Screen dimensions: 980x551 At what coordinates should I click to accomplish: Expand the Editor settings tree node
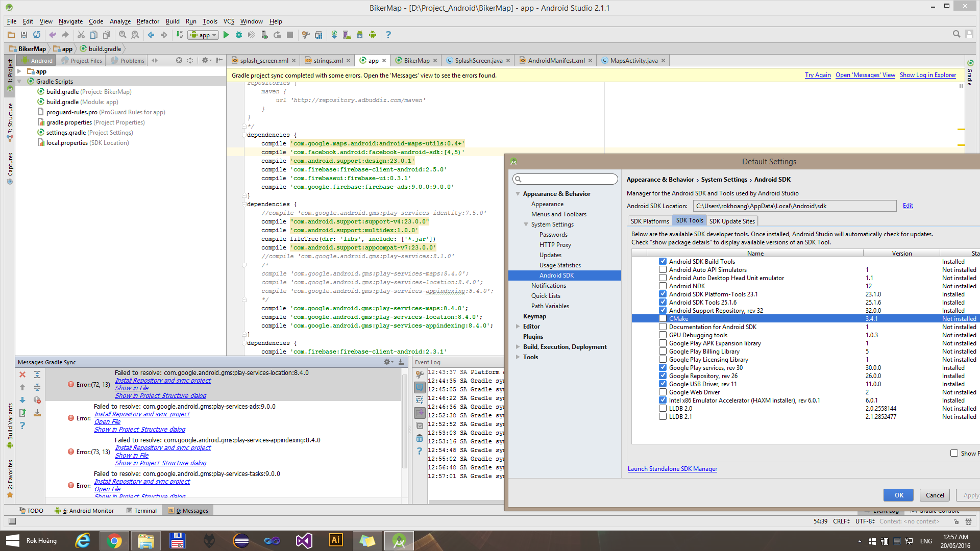tap(518, 327)
